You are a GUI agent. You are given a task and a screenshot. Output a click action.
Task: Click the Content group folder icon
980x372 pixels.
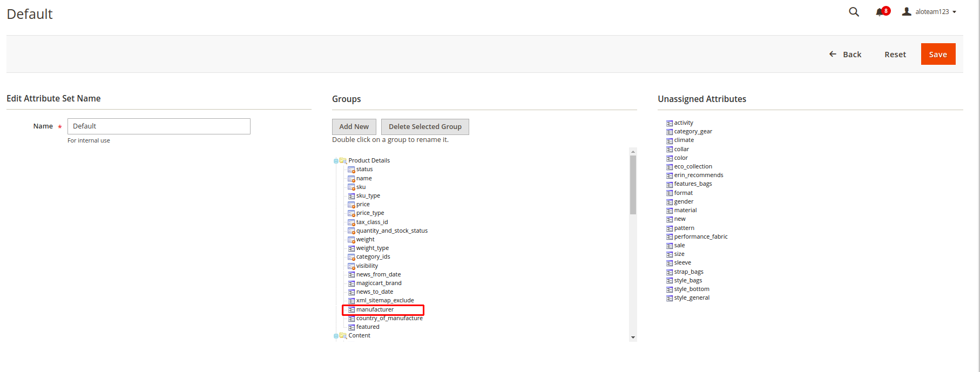[x=343, y=336]
